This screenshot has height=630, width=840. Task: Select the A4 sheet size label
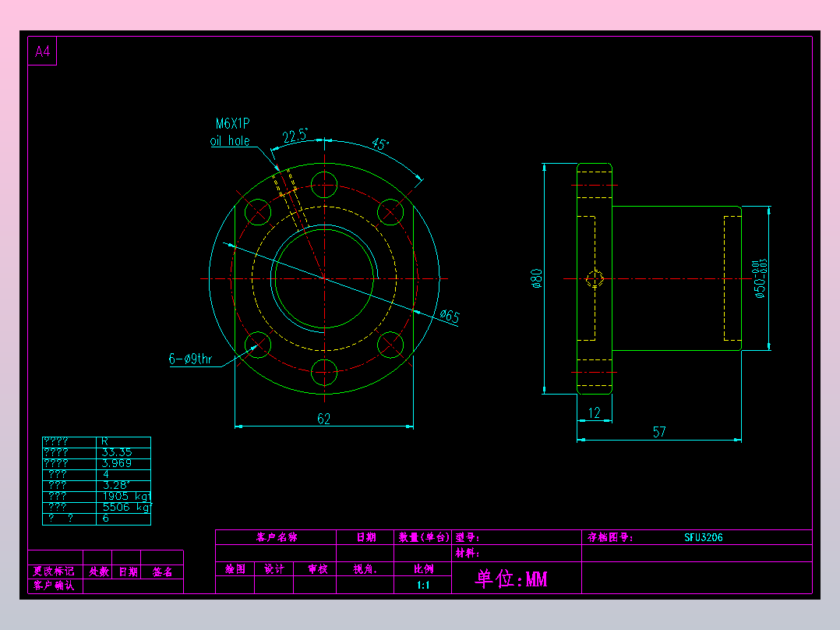click(42, 51)
